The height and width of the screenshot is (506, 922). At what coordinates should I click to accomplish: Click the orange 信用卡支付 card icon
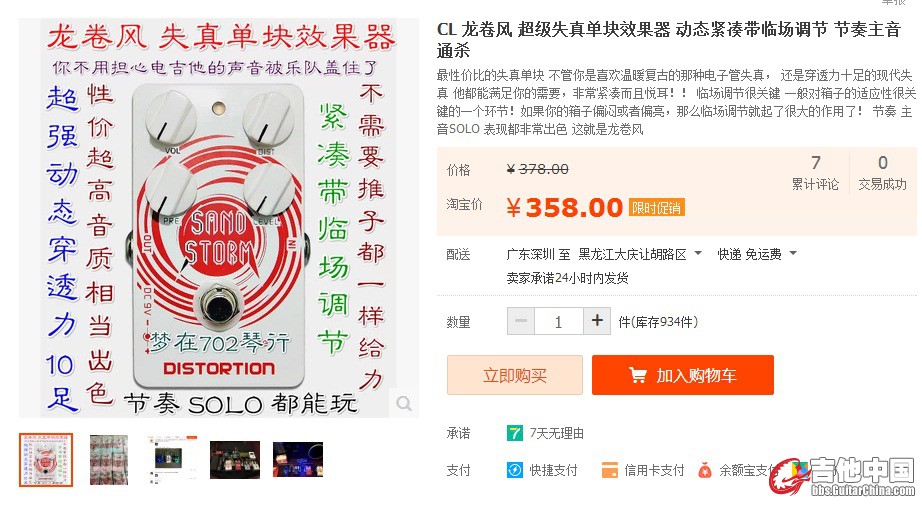pyautogui.click(x=609, y=469)
